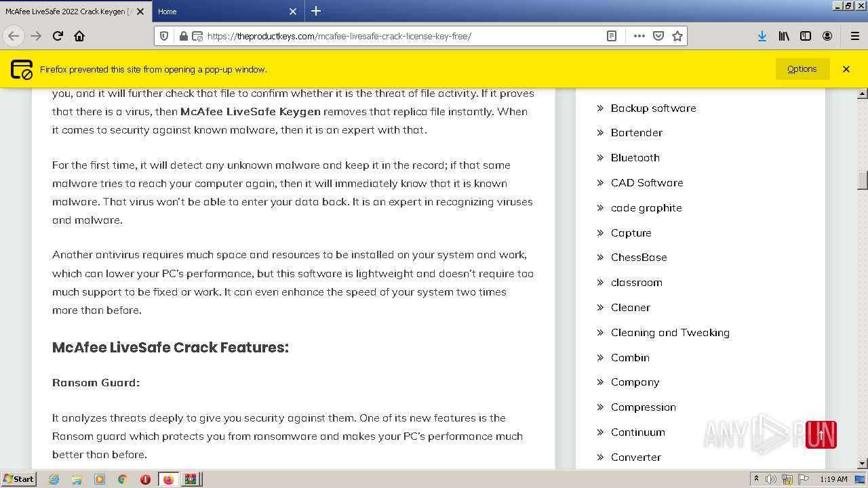Open Company category
This screenshot has height=488, width=868.
(x=635, y=382)
